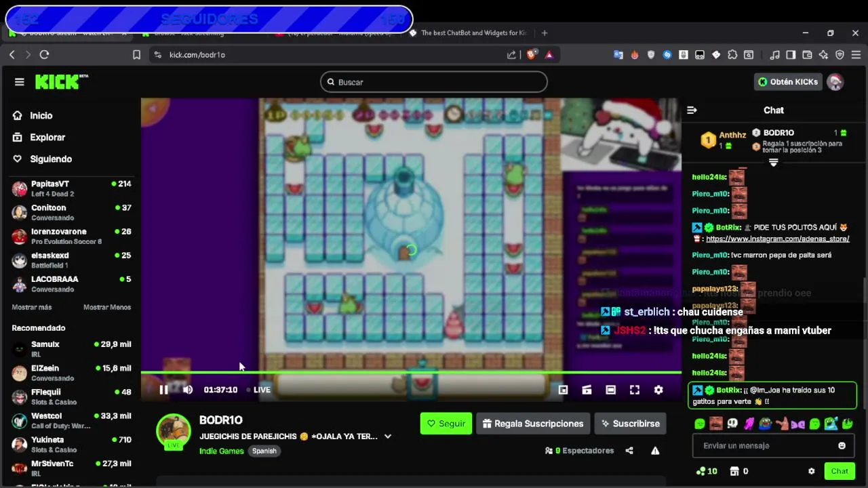Click in the Buscar search field
Viewport: 868px width, 488px height.
(x=434, y=82)
